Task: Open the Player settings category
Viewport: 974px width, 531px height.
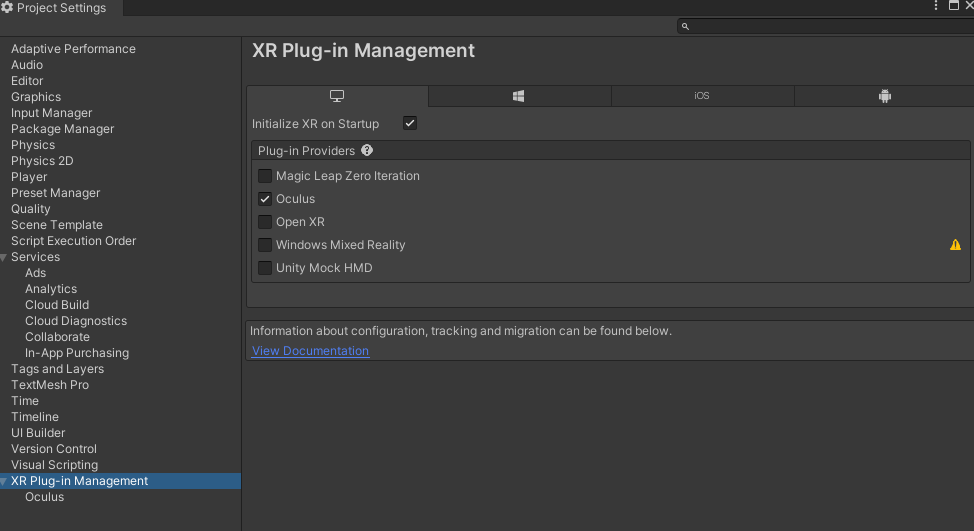Action: tap(29, 177)
